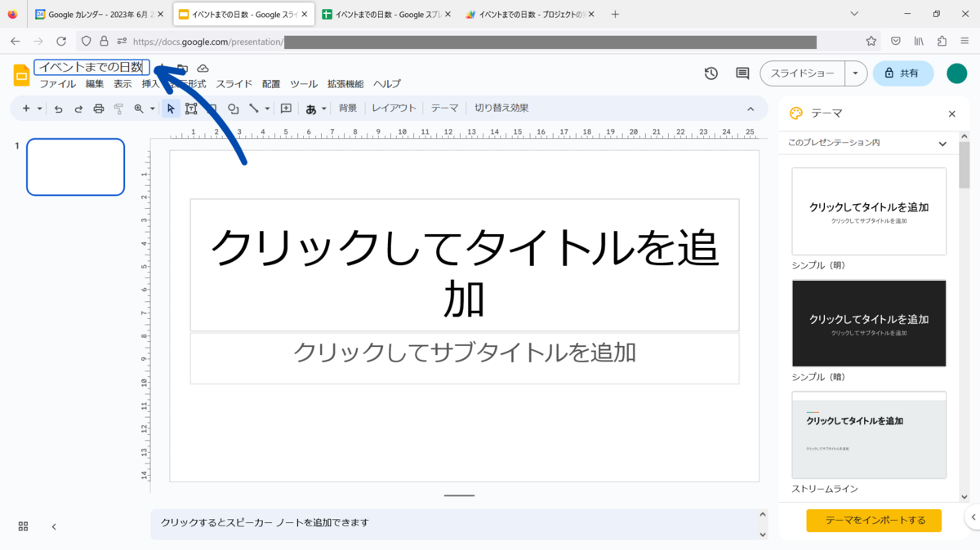Redo the last action
Image resolution: width=980 pixels, height=550 pixels.
[78, 109]
